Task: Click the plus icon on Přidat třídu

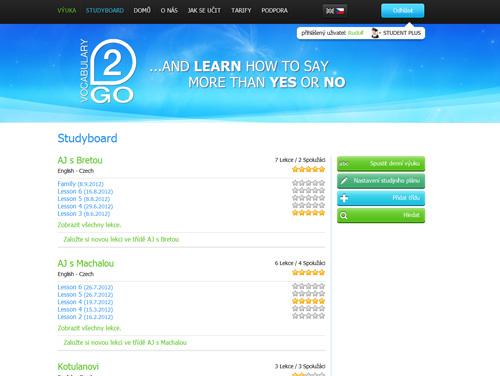Action: [x=344, y=198]
